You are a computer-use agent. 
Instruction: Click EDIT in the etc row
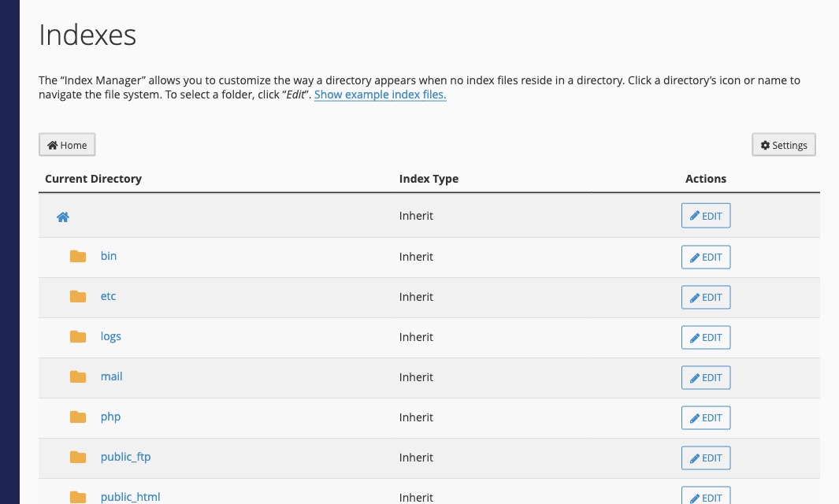point(706,298)
